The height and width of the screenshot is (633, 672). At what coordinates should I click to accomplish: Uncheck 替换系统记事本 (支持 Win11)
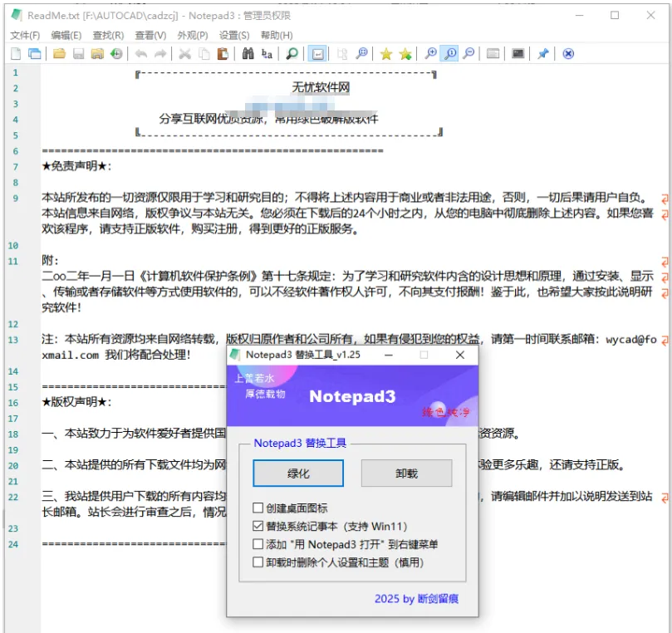(x=258, y=526)
